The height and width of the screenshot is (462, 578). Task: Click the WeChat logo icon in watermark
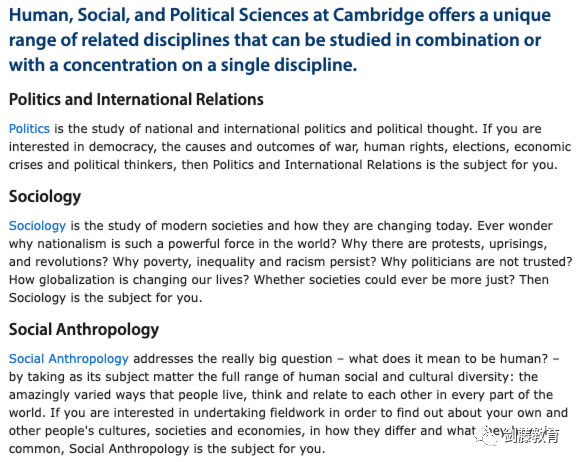[x=487, y=435]
